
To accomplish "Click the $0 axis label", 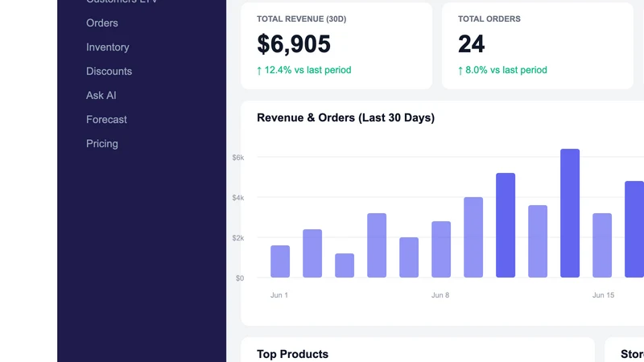I will click(240, 278).
